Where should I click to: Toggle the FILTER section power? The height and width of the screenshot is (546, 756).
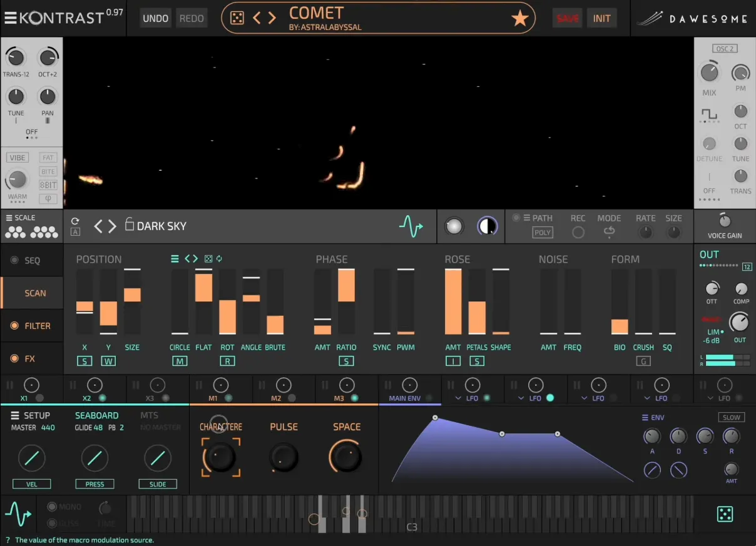[14, 326]
